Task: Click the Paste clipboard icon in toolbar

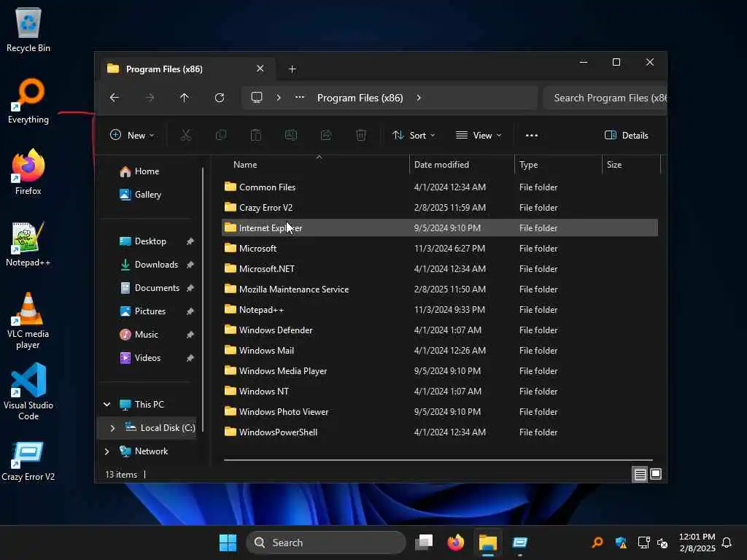Action: [256, 135]
